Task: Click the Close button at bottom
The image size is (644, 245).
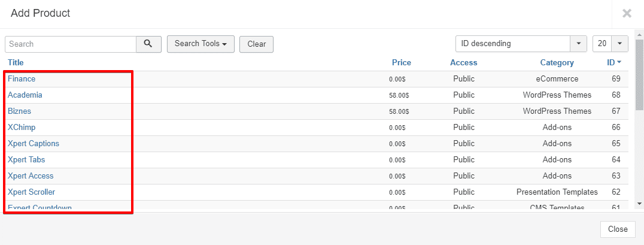Action: click(x=618, y=229)
